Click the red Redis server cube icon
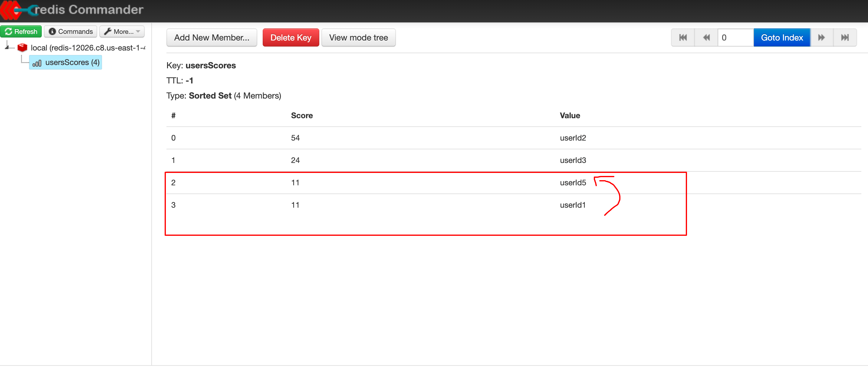The image size is (868, 367). coord(22,47)
